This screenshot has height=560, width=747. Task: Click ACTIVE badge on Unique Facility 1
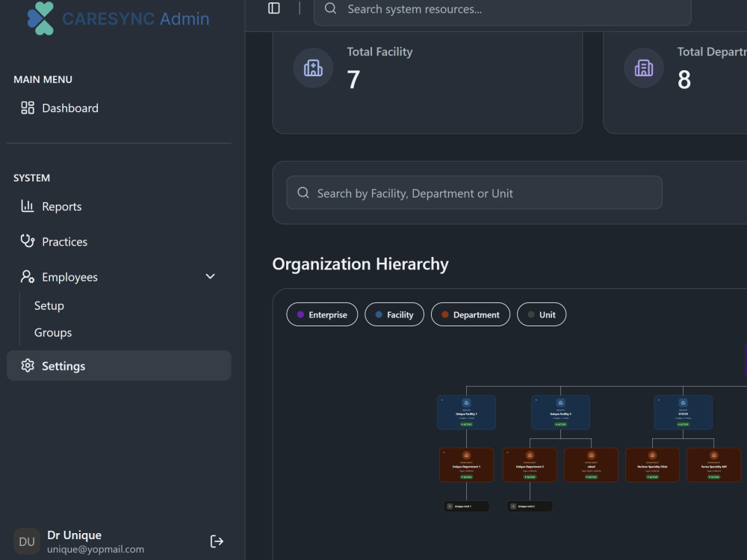[466, 424]
